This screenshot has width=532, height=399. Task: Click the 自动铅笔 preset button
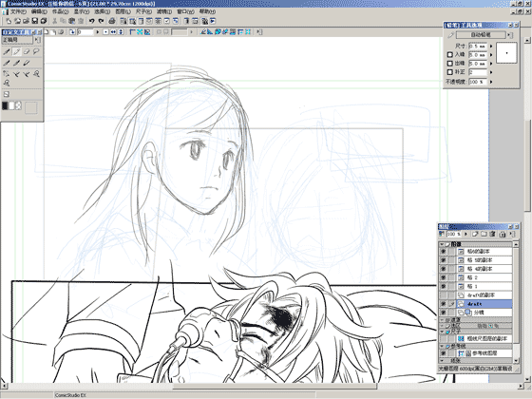(x=481, y=35)
